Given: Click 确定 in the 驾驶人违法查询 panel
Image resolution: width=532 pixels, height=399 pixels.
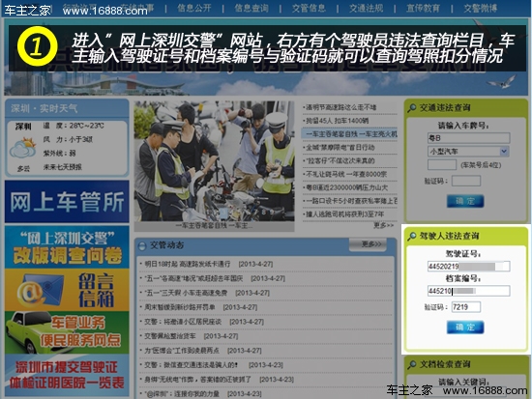Looking at the screenshot, I should click(465, 328).
